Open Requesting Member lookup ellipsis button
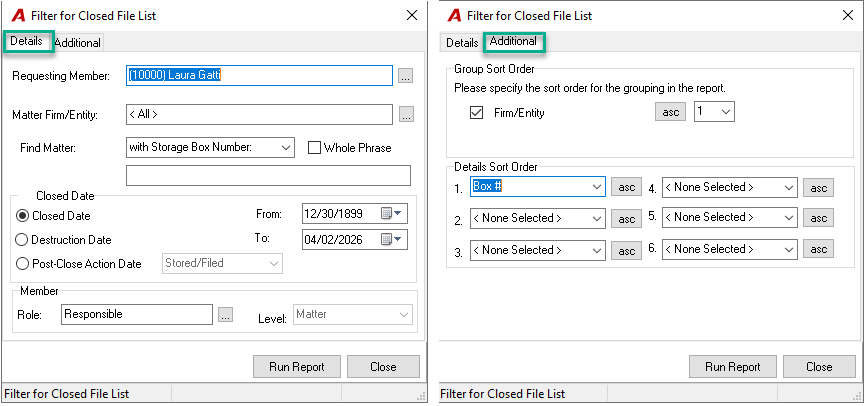Screen dimensions: 867x406 click(x=405, y=76)
